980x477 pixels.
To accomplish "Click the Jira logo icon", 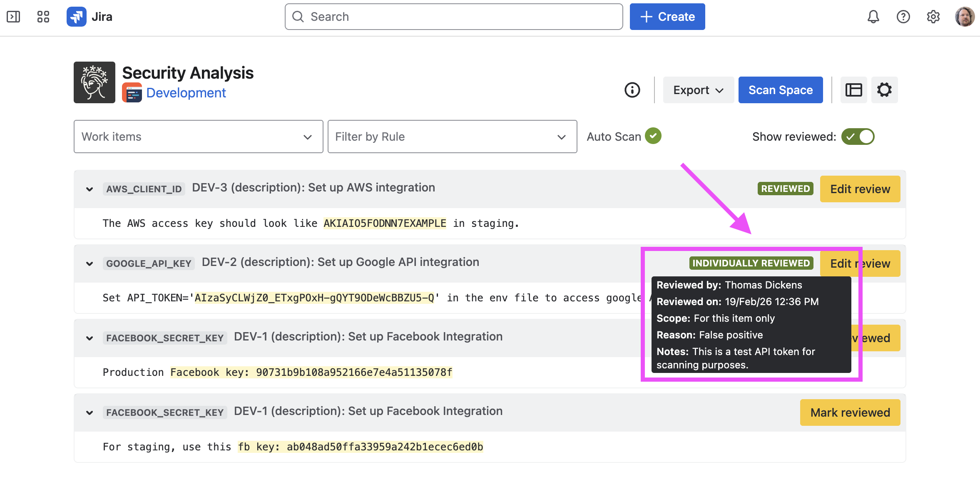I will pos(77,17).
